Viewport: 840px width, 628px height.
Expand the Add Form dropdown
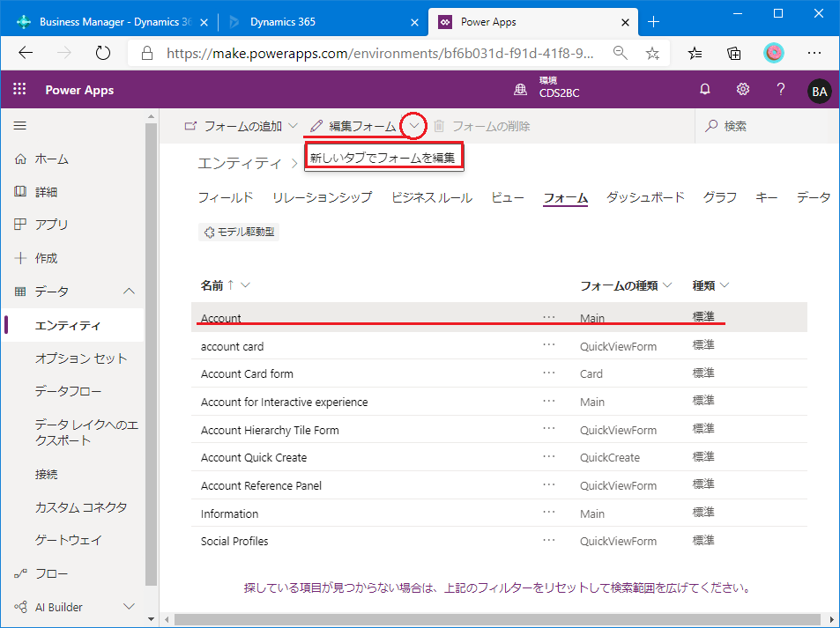tap(293, 126)
